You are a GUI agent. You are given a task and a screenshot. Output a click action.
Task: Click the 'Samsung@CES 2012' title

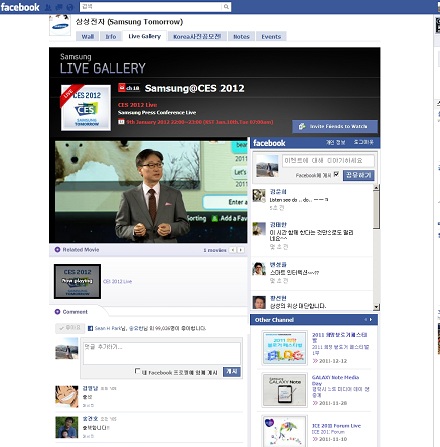(195, 88)
